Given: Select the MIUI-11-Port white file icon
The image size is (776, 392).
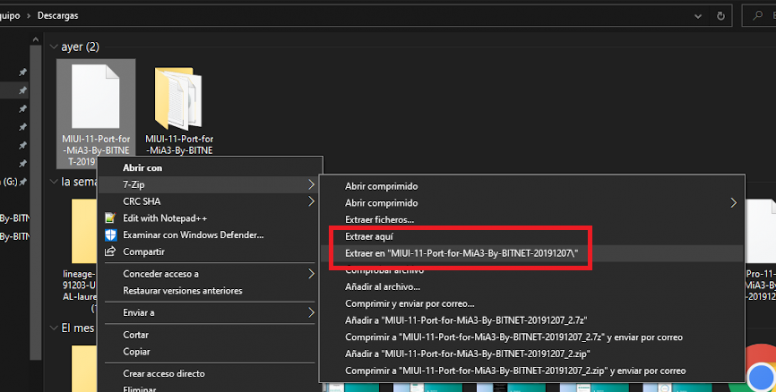Looking at the screenshot, I should 96,96.
